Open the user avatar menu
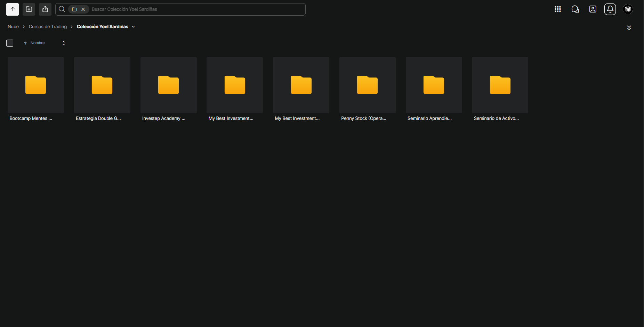The image size is (644, 327). point(628,9)
